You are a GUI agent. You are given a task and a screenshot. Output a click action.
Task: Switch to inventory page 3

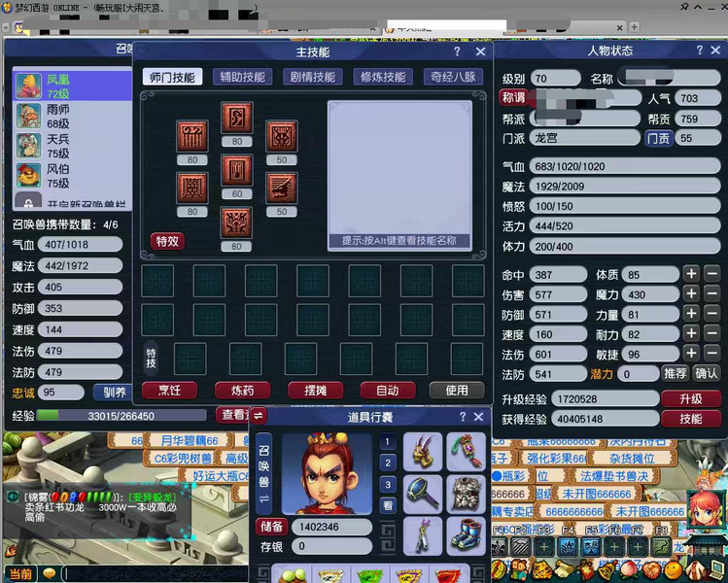tap(387, 484)
